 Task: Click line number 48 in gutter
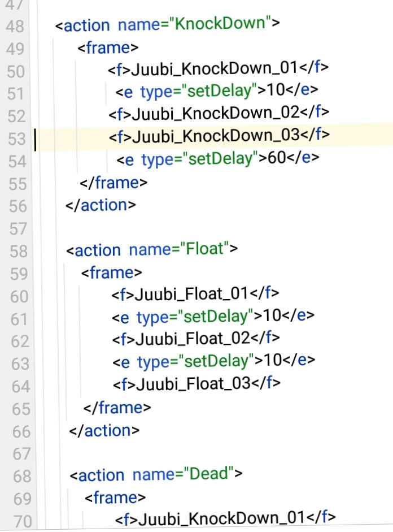(15, 27)
